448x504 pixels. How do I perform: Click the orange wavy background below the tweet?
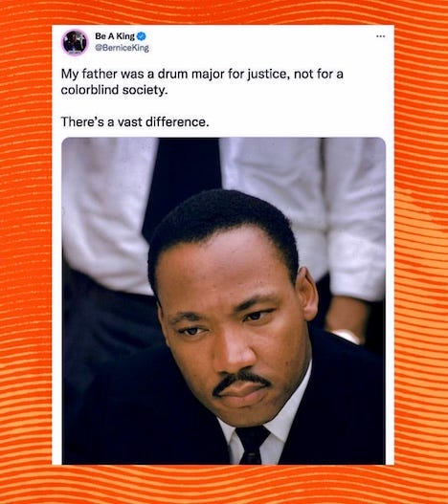click(224, 485)
